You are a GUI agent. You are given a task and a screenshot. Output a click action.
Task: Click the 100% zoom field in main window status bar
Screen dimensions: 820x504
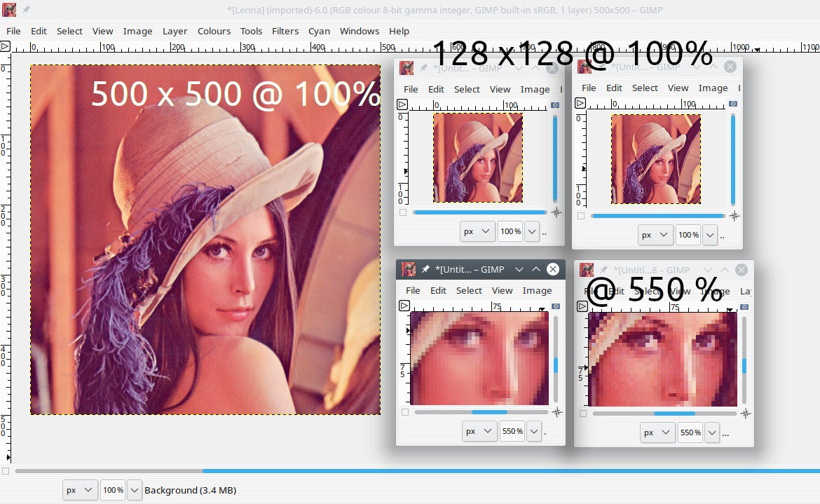tap(113, 490)
